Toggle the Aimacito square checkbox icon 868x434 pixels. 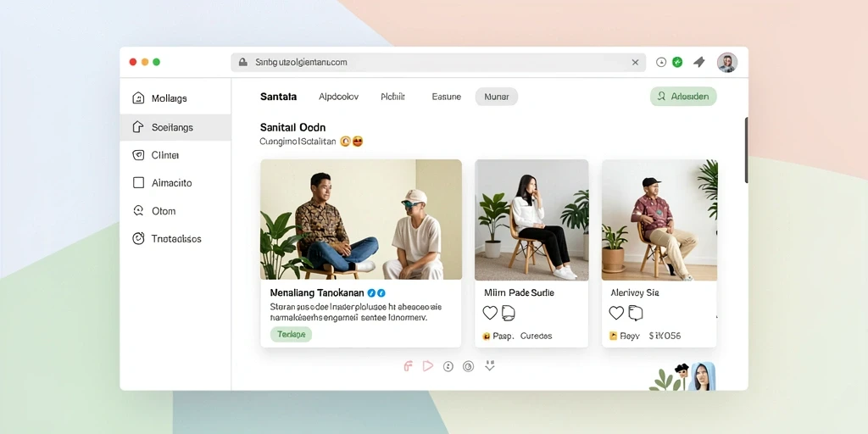pyautogui.click(x=138, y=183)
